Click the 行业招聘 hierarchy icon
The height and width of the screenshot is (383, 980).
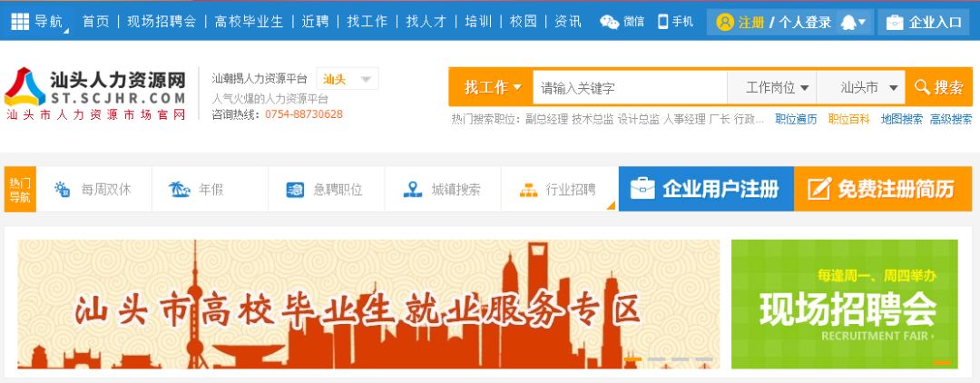click(x=529, y=190)
